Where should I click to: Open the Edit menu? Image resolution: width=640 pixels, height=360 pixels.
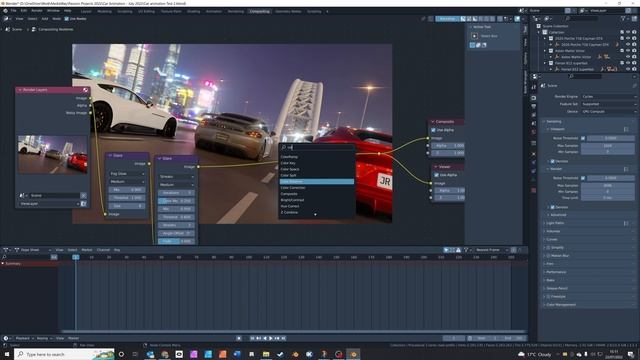[x=24, y=11]
